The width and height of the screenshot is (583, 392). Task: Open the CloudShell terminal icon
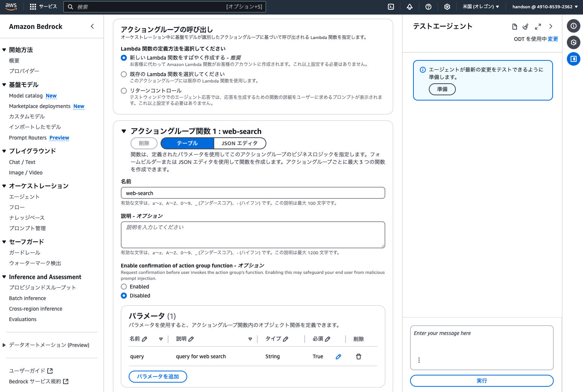pyautogui.click(x=391, y=7)
